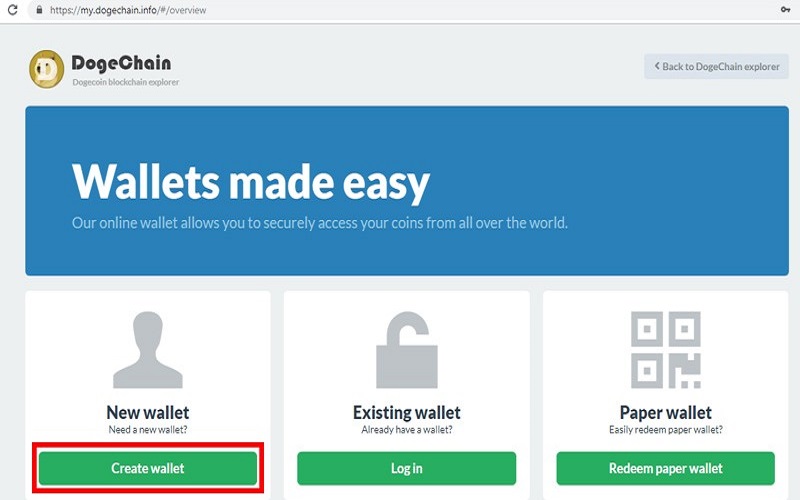Click the Log in button
Screen dimensions: 800x500
point(407,468)
